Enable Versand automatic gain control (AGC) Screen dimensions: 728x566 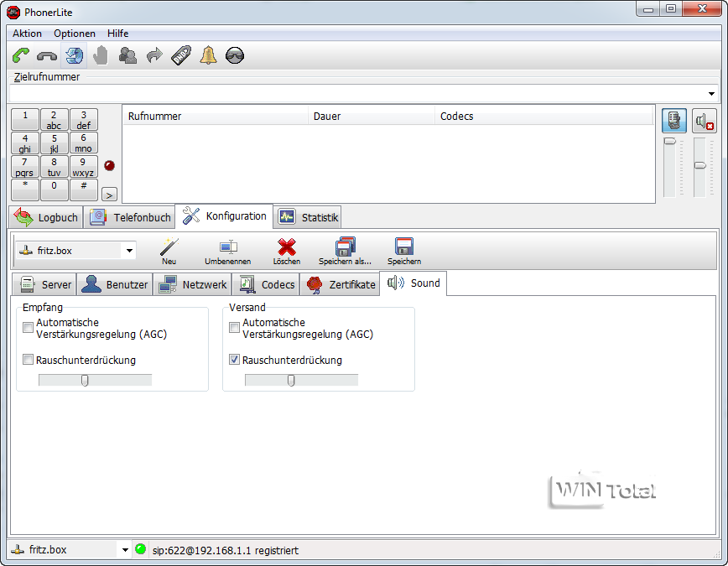(x=235, y=328)
